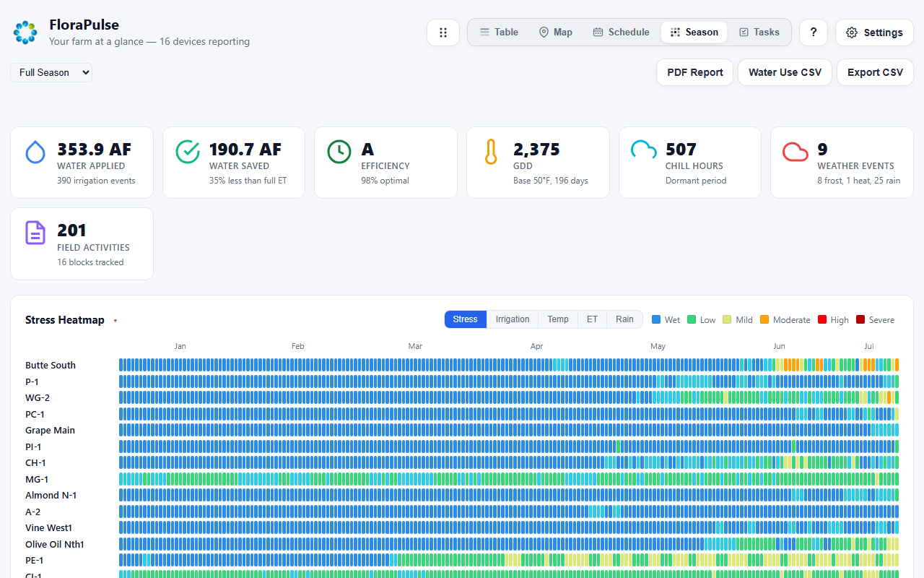
Task: Switch heatmap to Rain mode
Action: coord(624,319)
